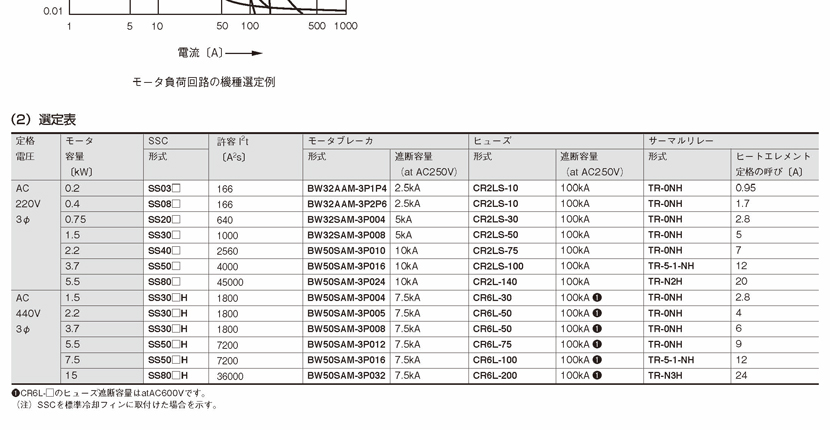Click the fuse model "CR6L-30"

point(492,298)
